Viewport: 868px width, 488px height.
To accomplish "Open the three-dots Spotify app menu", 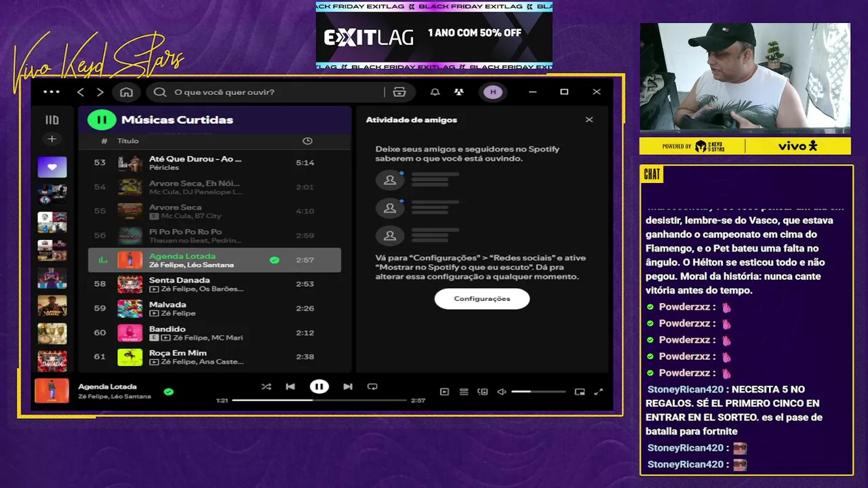I will coord(52,92).
